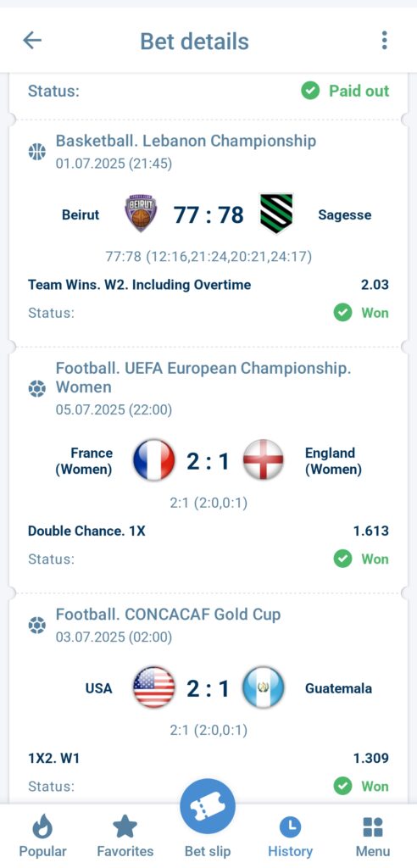Viewport: 417px width, 868px height.
Task: Tap the green Paid out checkmark
Action: (x=310, y=91)
